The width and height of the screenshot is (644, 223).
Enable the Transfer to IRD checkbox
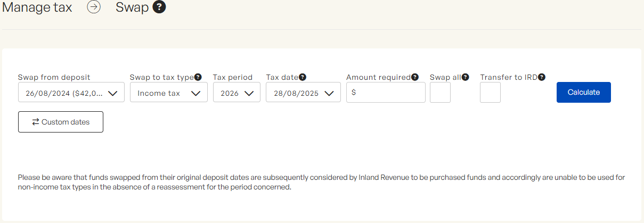[x=490, y=93]
